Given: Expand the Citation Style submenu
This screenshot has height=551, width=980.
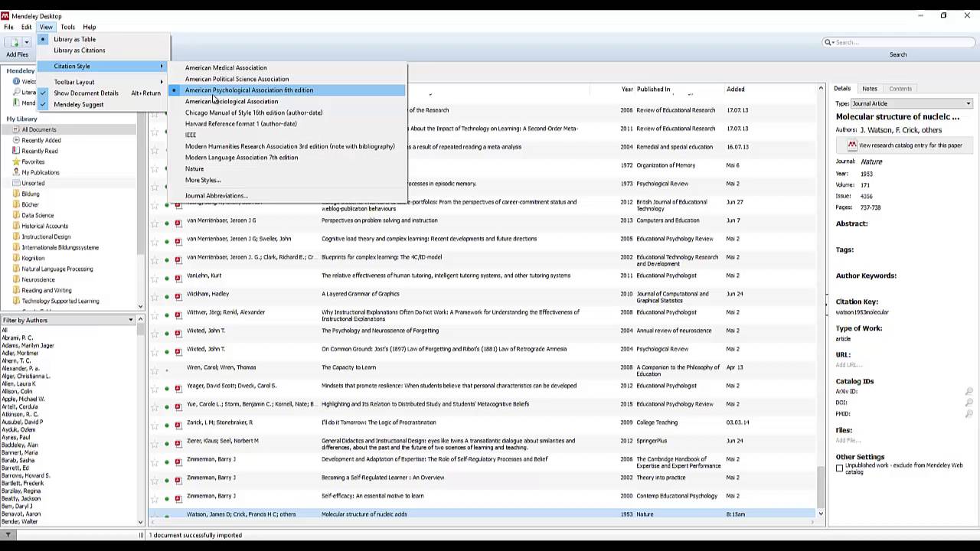Looking at the screenshot, I should click(x=102, y=67).
